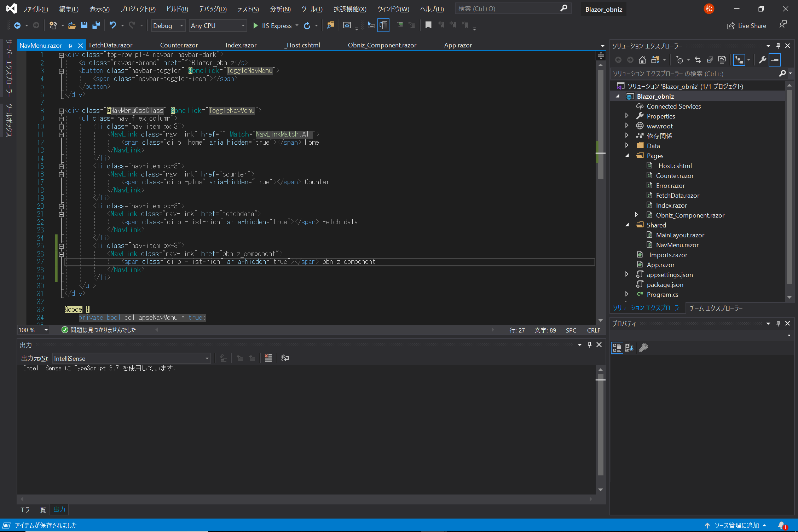Image resolution: width=798 pixels, height=532 pixels.
Task: Click the Home icon in Solution Explorer
Action: [642, 60]
